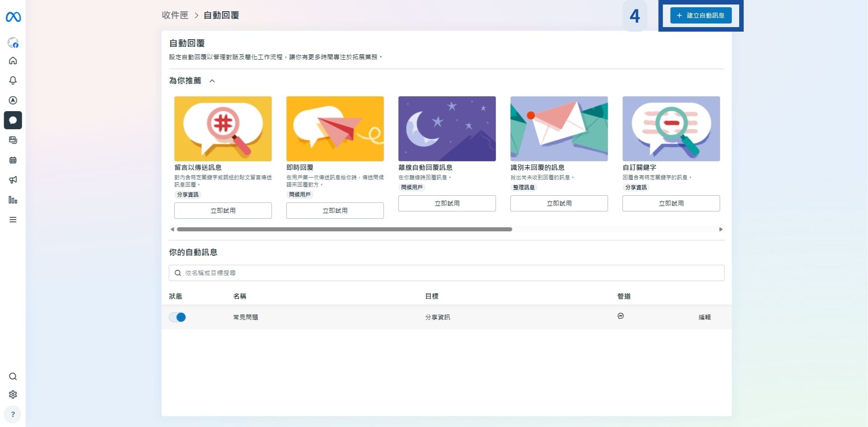Open All tools via the hamburger icon
Viewport: 868px width, 427px height.
(x=13, y=219)
